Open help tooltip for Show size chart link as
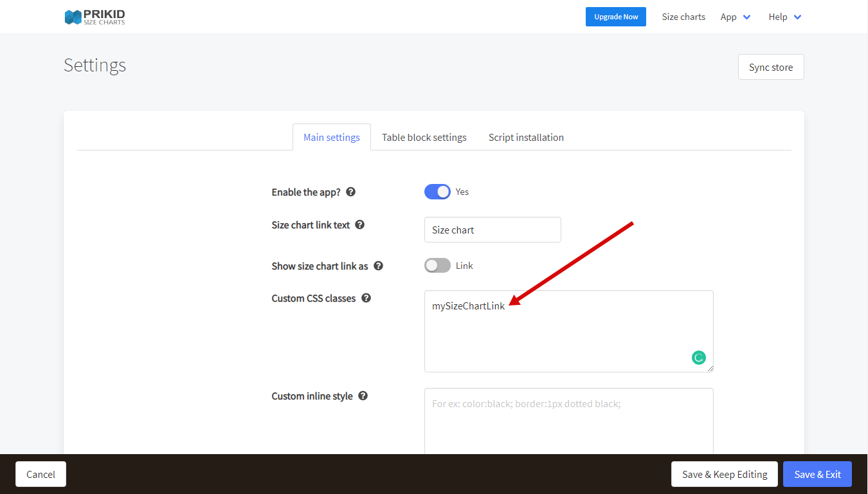Image resolution: width=868 pixels, height=494 pixels. click(379, 266)
